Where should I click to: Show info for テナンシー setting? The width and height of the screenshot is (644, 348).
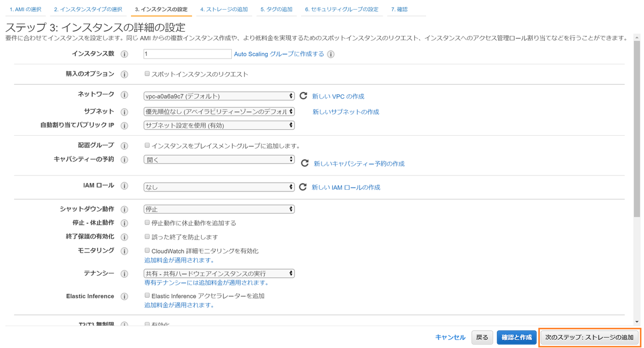point(124,273)
